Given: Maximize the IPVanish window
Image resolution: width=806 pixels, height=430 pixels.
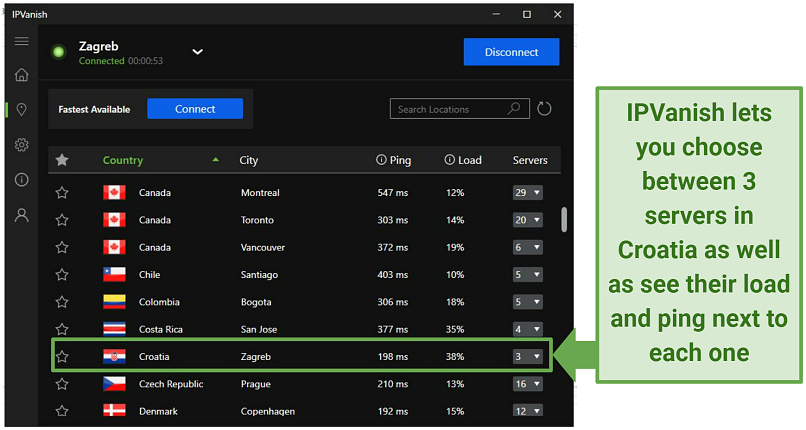Looking at the screenshot, I should (x=527, y=14).
